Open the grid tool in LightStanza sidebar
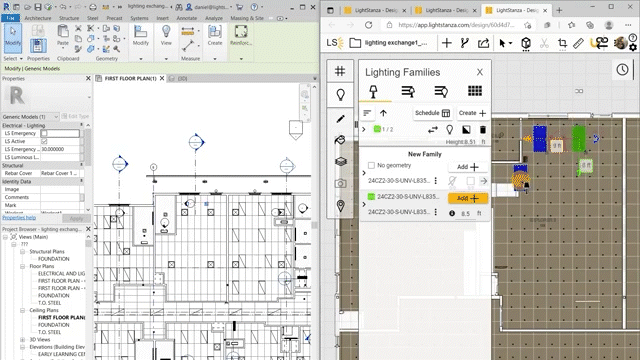The height and width of the screenshot is (360, 640). click(x=340, y=71)
